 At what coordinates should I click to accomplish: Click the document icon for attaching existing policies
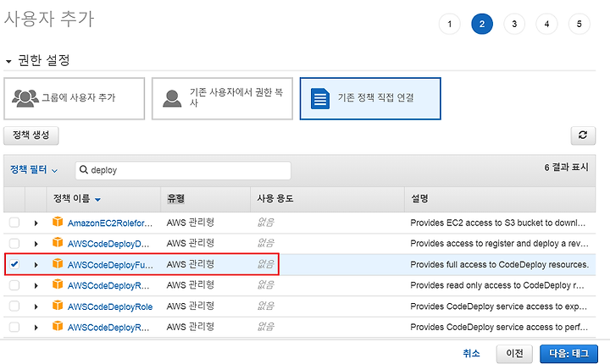[x=320, y=98]
